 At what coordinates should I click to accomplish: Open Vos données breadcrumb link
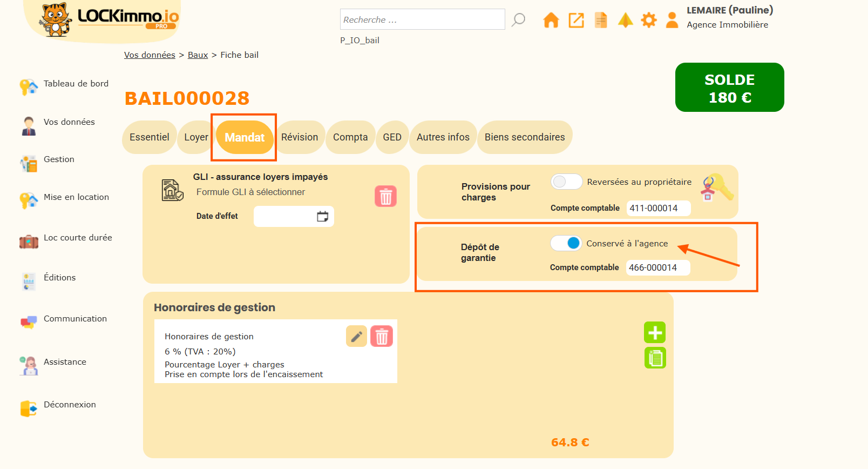[x=150, y=55]
